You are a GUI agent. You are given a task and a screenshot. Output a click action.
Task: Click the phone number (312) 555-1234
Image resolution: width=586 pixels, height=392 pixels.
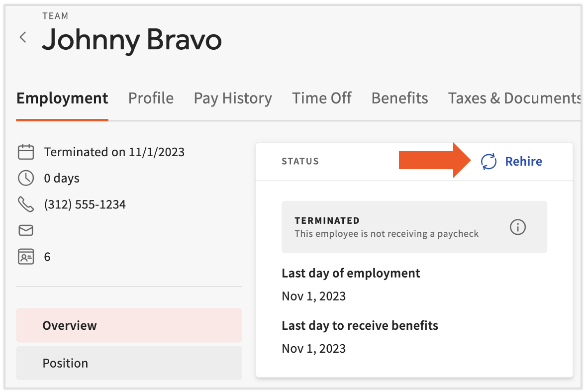coord(85,204)
